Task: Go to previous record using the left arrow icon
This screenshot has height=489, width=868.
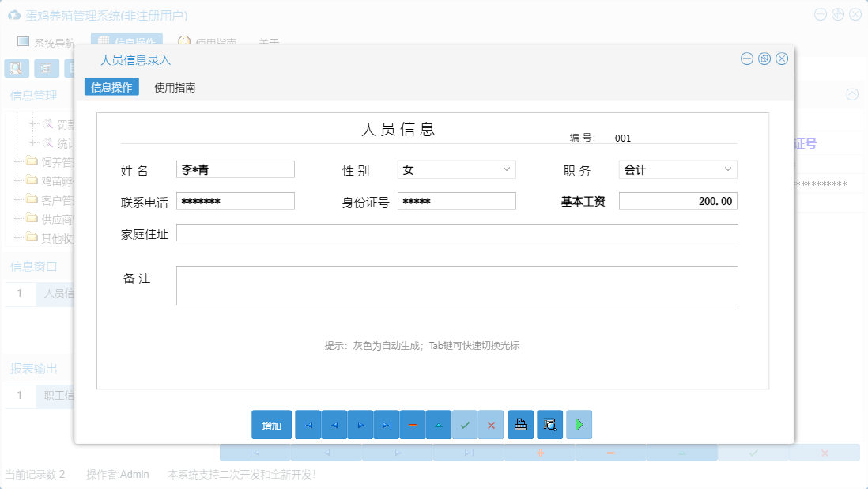Action: point(334,425)
